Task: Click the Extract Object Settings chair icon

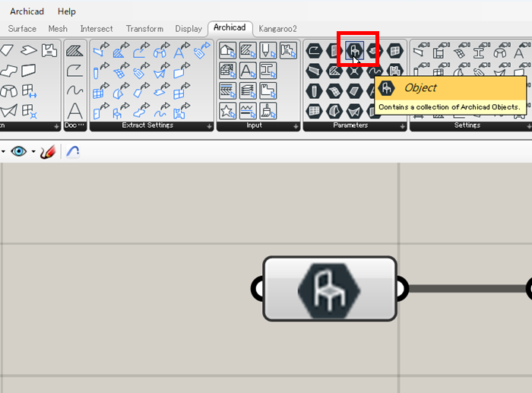Action: (x=120, y=111)
